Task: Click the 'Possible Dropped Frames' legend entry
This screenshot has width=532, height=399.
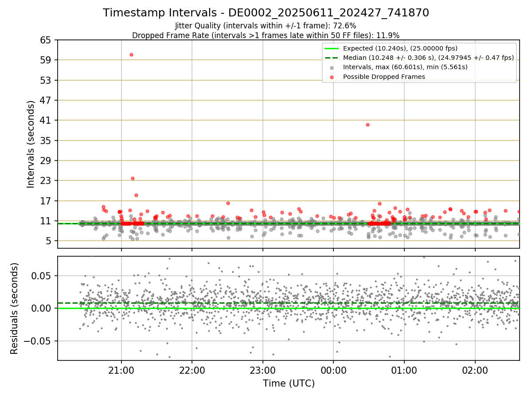Action: 384,77
